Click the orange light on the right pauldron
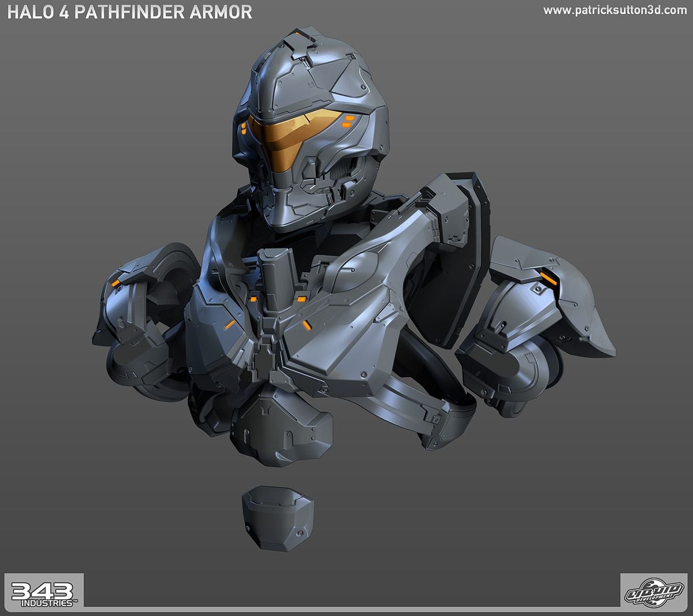 point(546,280)
